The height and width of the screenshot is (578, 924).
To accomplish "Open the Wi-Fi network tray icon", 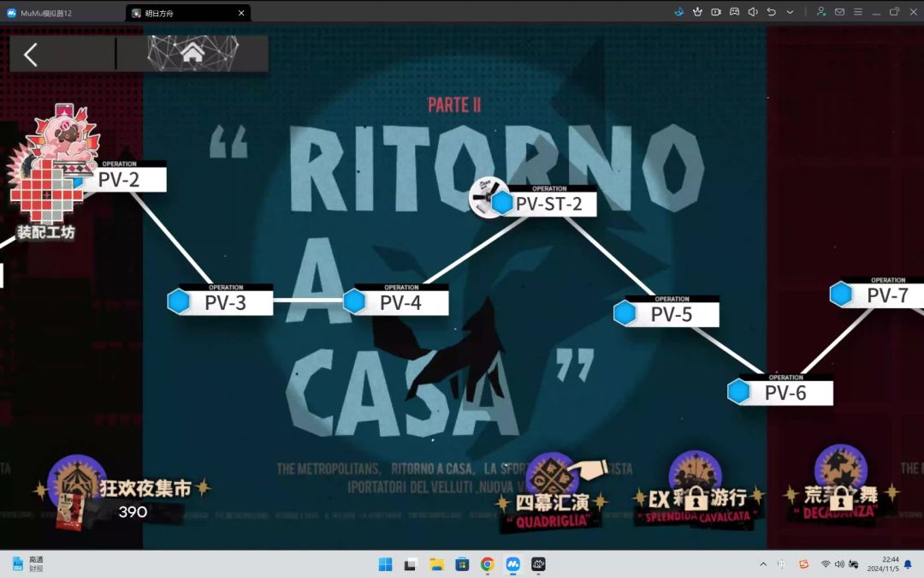I will click(x=826, y=564).
